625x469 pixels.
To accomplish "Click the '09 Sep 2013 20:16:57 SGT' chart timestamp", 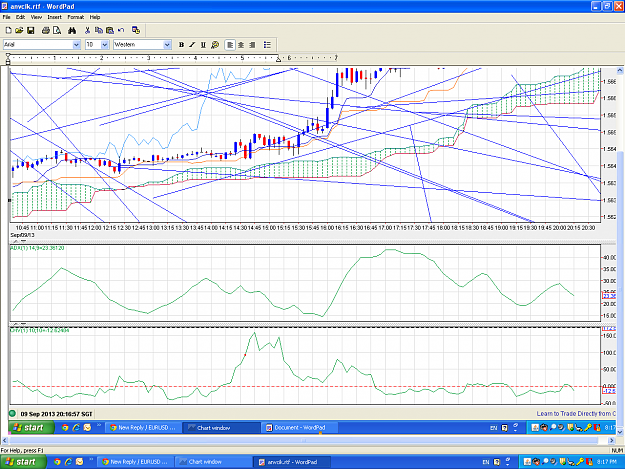I will point(56,414).
